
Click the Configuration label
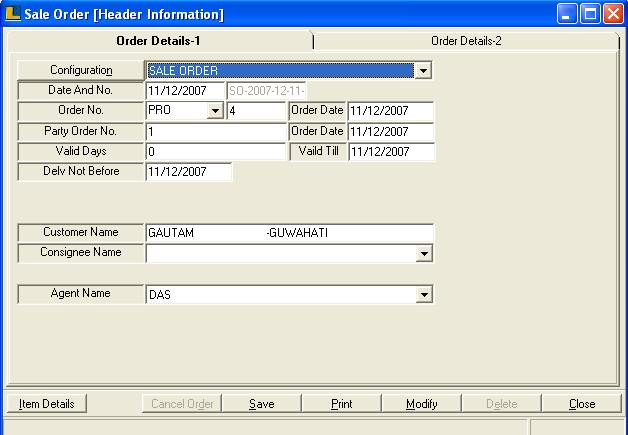tap(81, 70)
